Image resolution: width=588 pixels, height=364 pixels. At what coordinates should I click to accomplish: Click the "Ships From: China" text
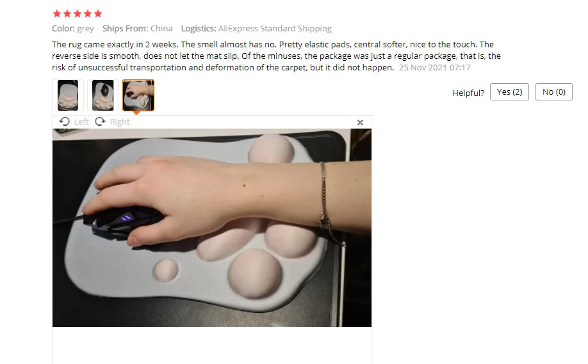137,28
